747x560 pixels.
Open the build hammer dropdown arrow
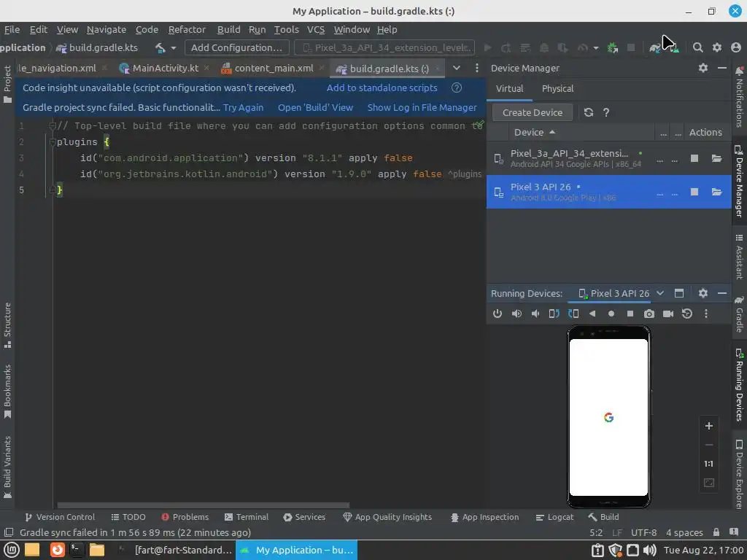click(x=174, y=47)
